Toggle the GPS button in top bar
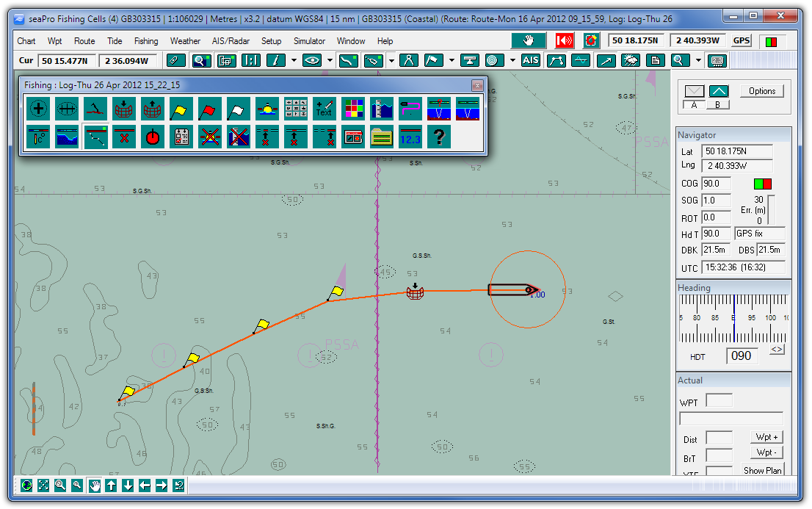This screenshot has width=812, height=509. click(x=742, y=40)
